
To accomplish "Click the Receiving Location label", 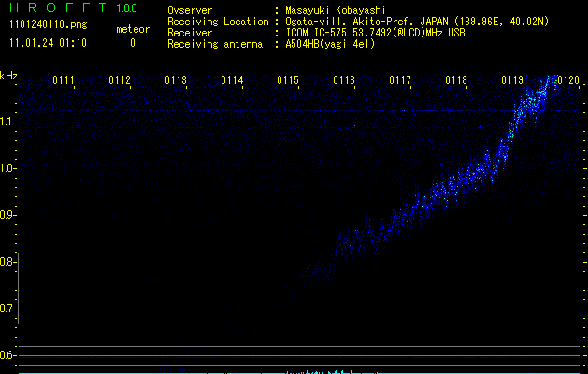I will [218, 22].
